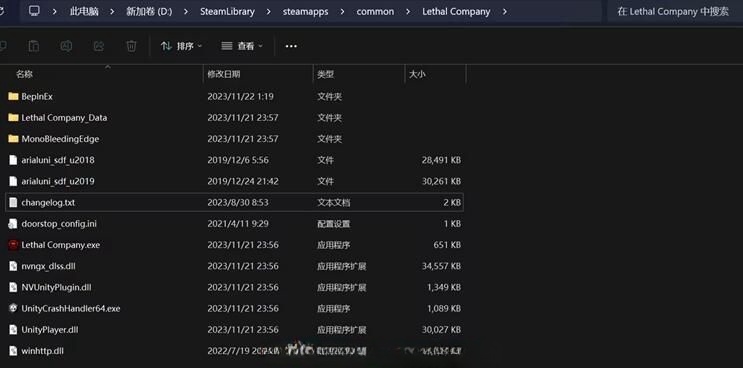Select the doorstop_config.ini file name
The width and height of the screenshot is (743, 368).
(59, 224)
